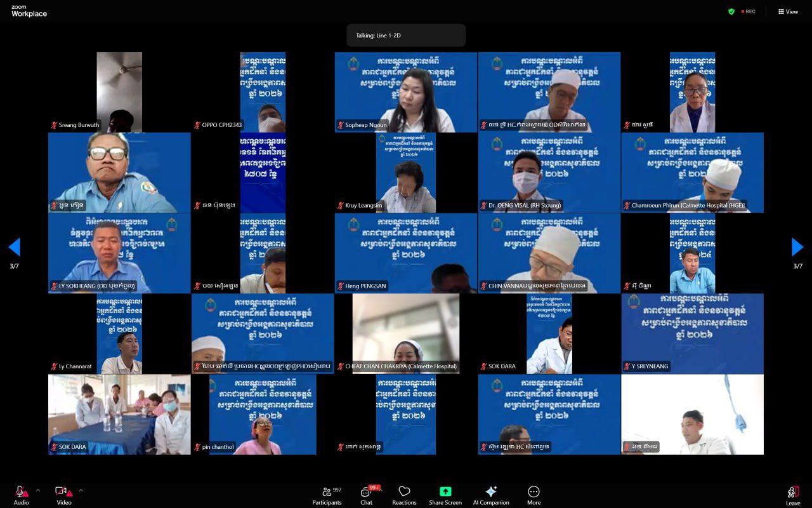
Task: Expand audio options caret next to Audio
Action: pos(37,490)
